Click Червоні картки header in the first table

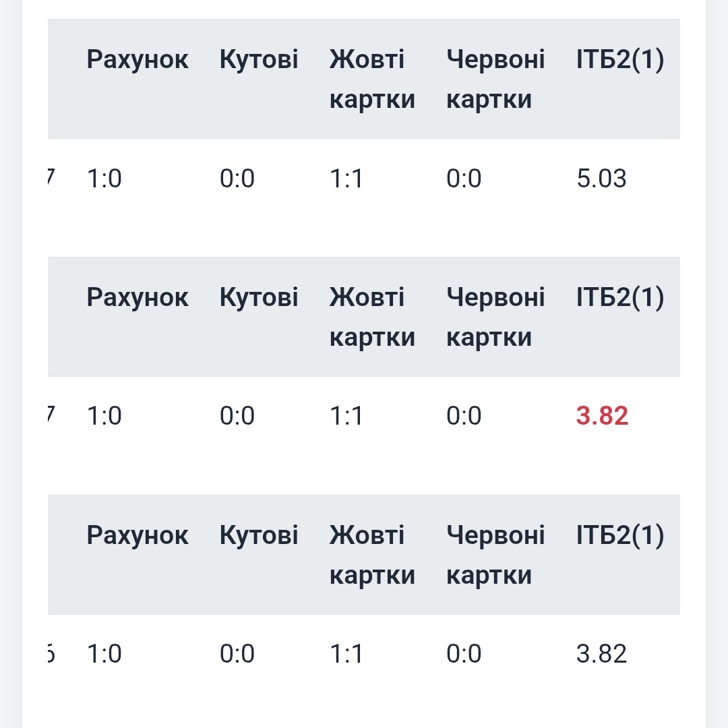pyautogui.click(x=495, y=80)
